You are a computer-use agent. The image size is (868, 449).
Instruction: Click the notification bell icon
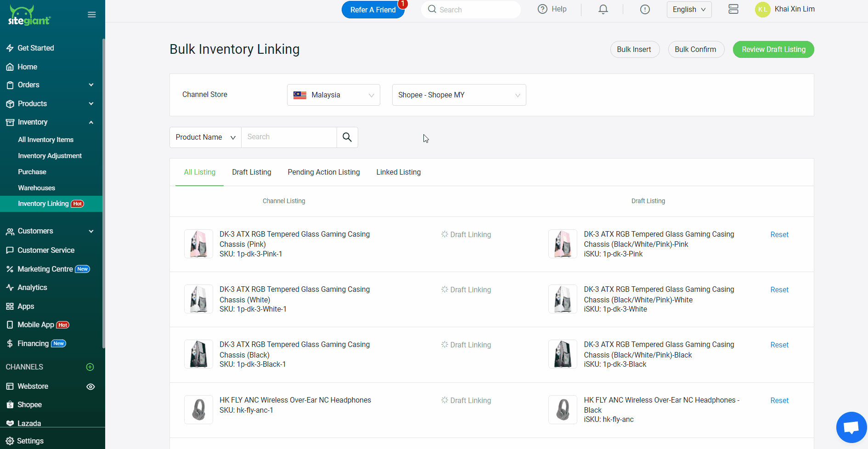coord(603,10)
